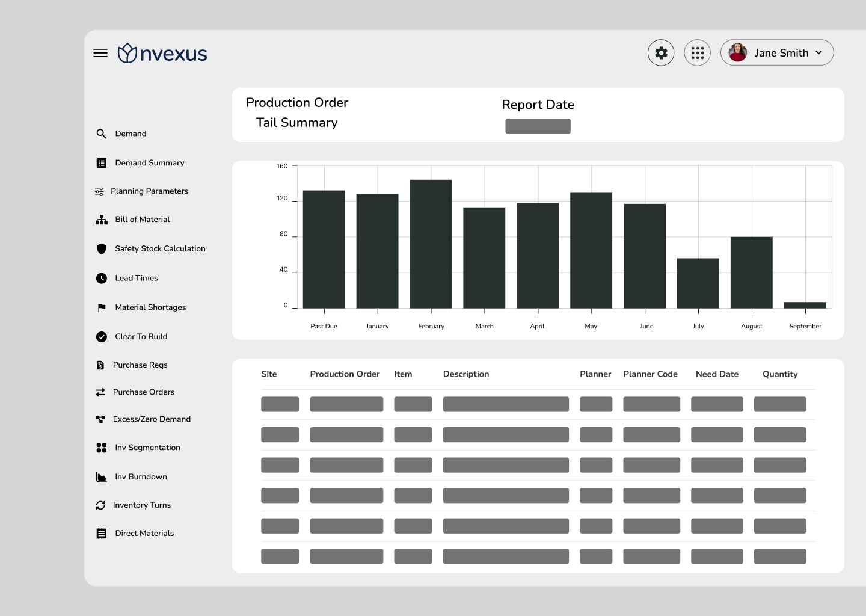Open settings via the gear icon
Screen dimensions: 866x616
[661, 53]
